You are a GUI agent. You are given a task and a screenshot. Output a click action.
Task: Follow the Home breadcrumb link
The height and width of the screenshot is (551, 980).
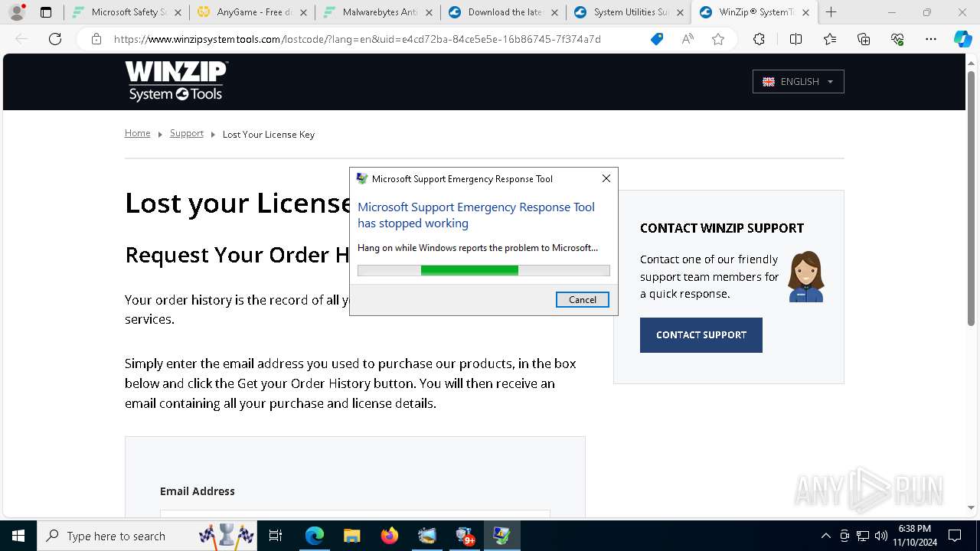138,133
